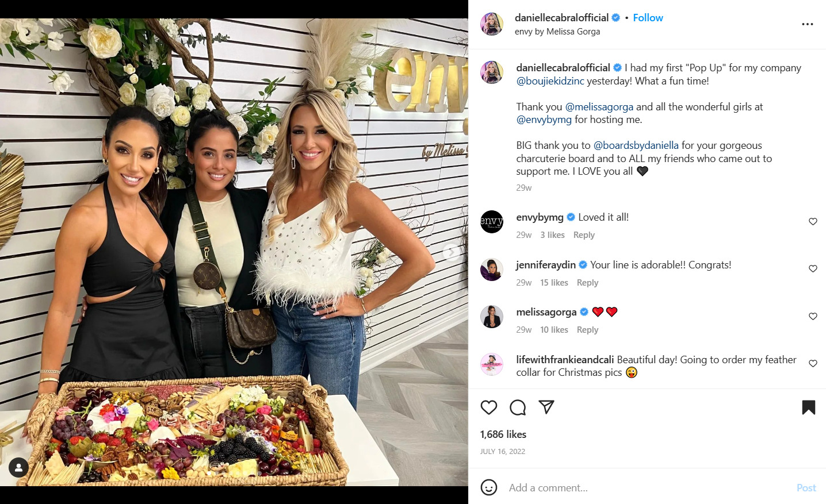Open envy by Melissa Gorga location
The height and width of the screenshot is (504, 826).
tap(557, 32)
